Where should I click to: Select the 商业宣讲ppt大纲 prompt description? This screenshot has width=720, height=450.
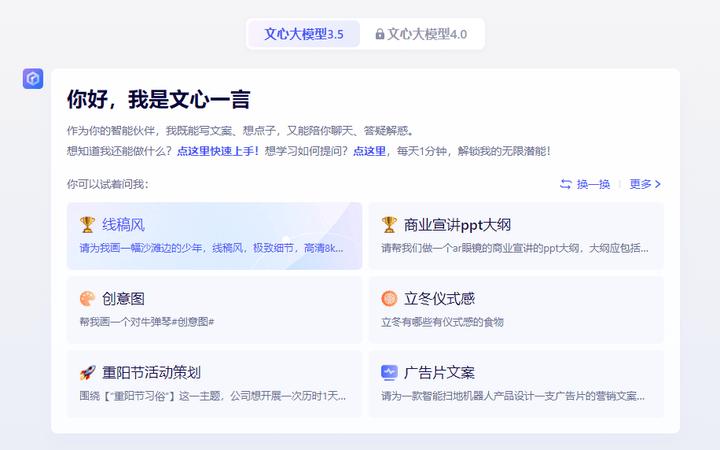click(x=514, y=248)
